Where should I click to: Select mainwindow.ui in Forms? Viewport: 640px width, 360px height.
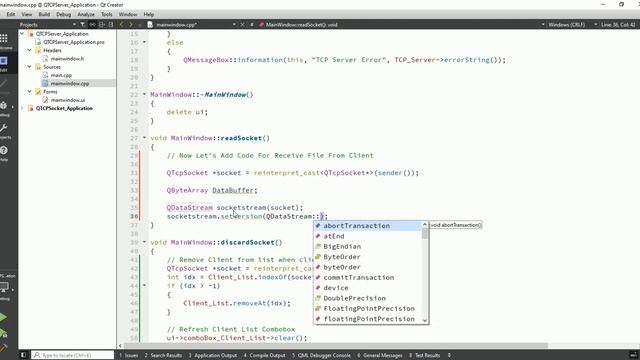click(x=68, y=100)
